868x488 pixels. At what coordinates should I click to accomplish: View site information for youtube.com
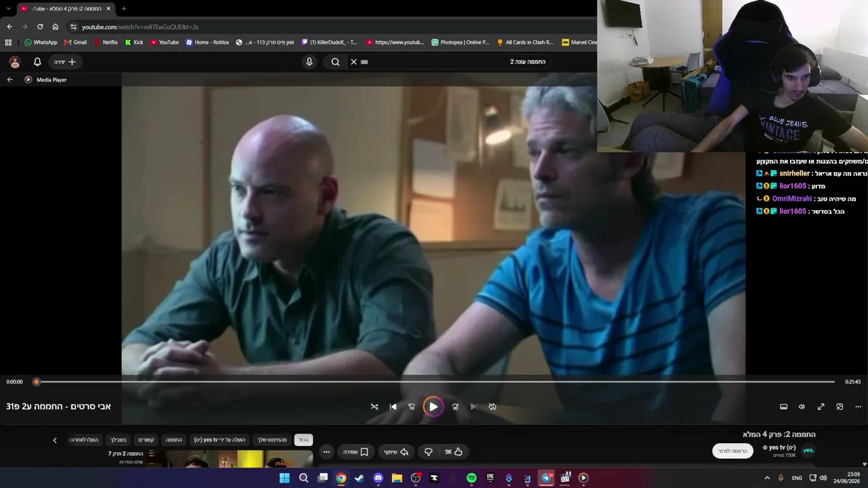coord(74,26)
